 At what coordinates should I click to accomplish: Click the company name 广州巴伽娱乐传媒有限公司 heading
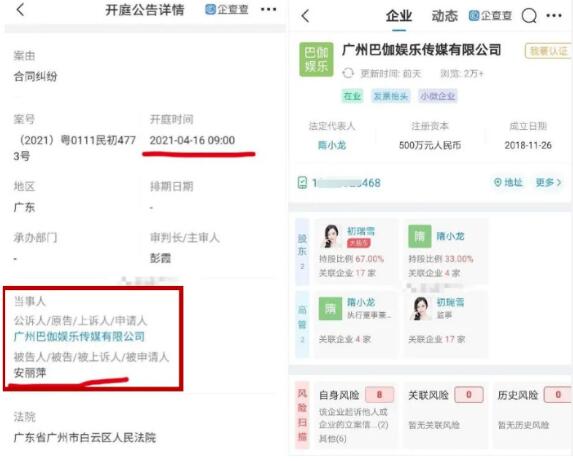coord(421,50)
